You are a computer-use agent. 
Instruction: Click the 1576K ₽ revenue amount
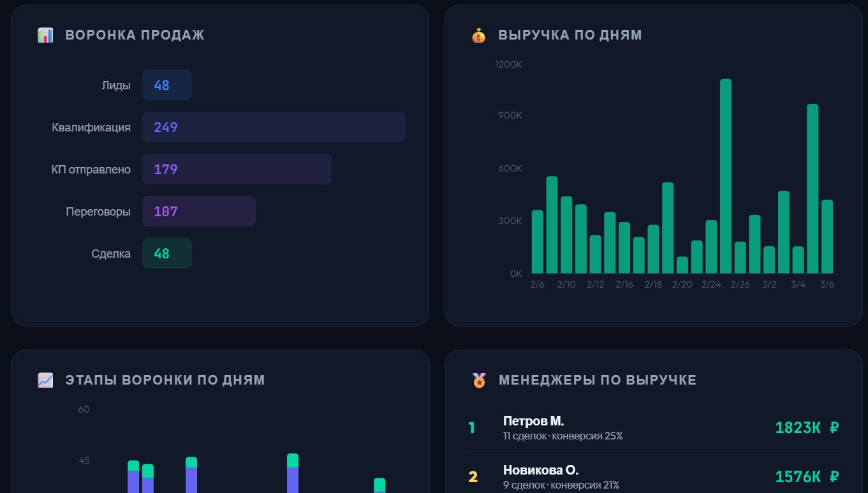click(807, 477)
